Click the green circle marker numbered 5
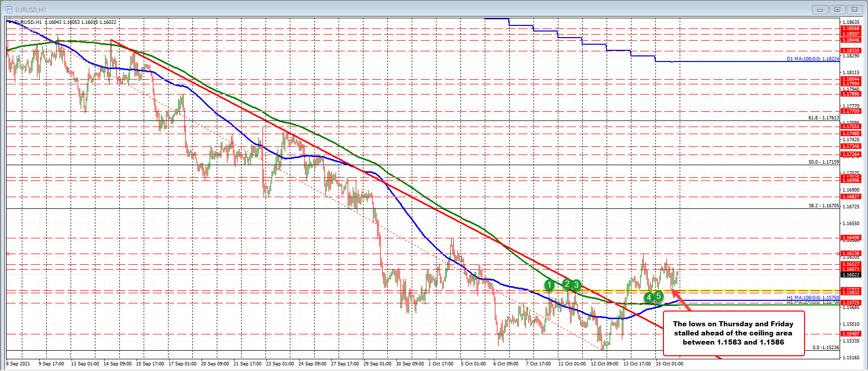The height and width of the screenshot is (371, 868). [x=658, y=296]
